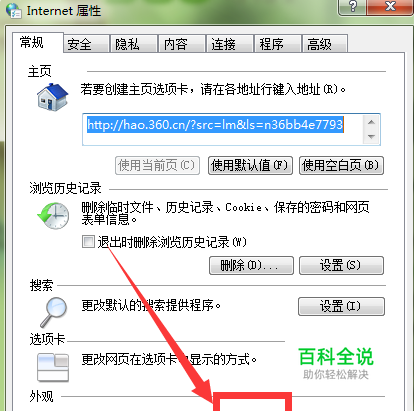Select the 内容 tab

[182, 44]
